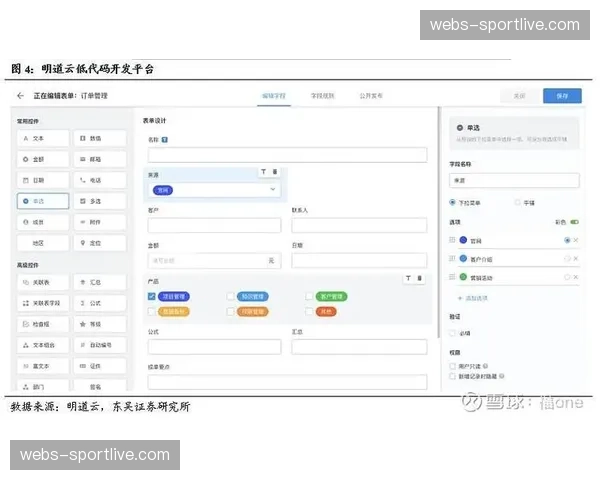
Task: Add a 电话 phone control
Action: 100,180
